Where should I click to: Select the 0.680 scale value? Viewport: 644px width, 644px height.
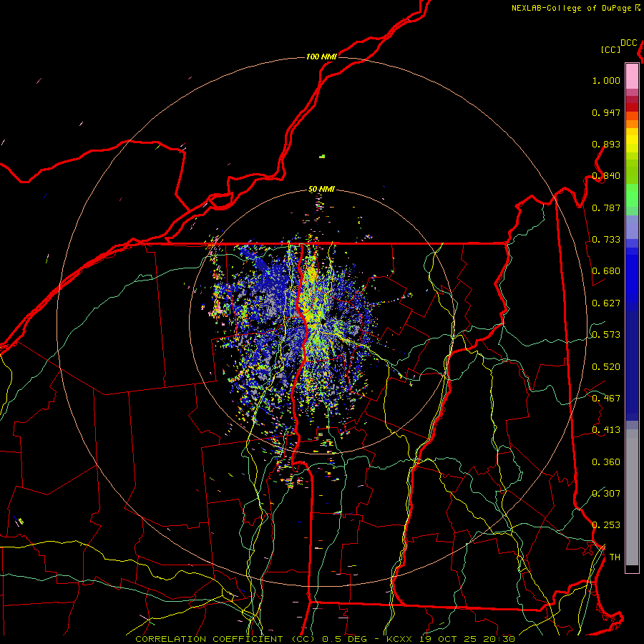pos(606,271)
